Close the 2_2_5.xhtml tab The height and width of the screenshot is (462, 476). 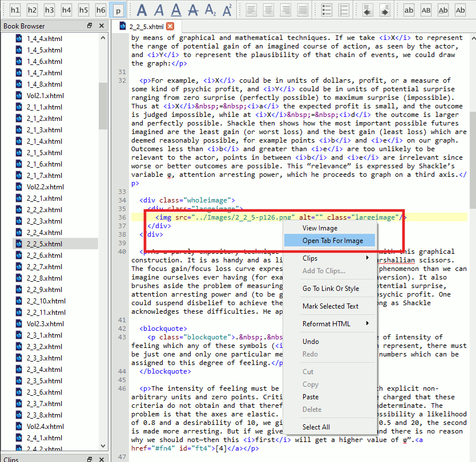(170, 26)
